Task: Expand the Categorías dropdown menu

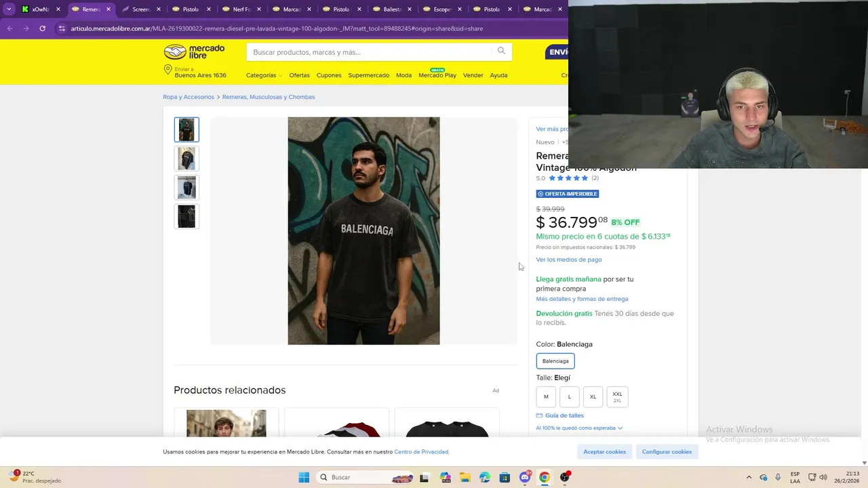Action: [264, 75]
